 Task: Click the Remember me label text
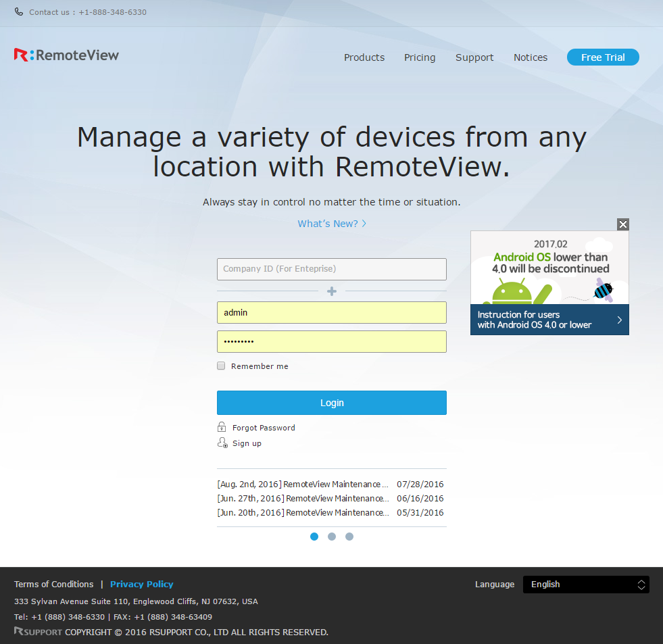coord(260,366)
